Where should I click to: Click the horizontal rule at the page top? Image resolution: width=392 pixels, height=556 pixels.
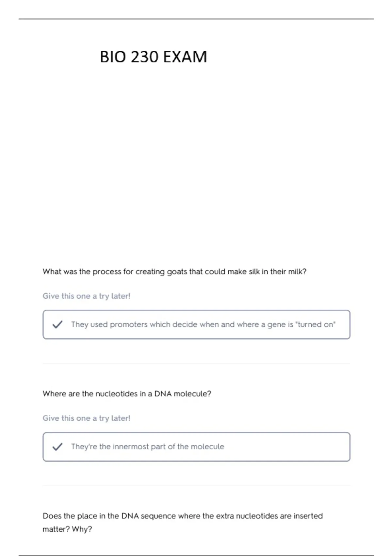pos(196,19)
